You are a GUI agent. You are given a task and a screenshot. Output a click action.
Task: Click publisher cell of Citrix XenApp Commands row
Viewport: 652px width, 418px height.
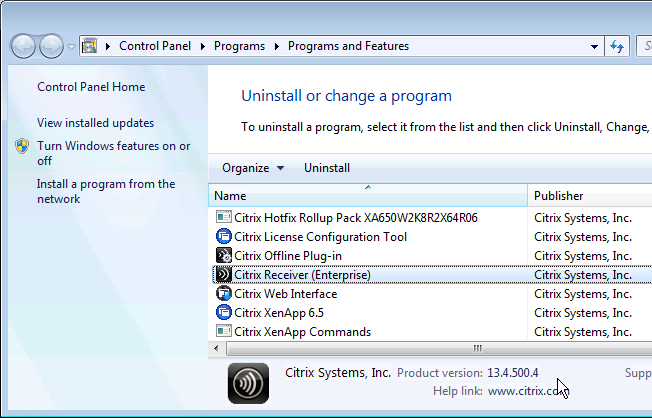(583, 332)
